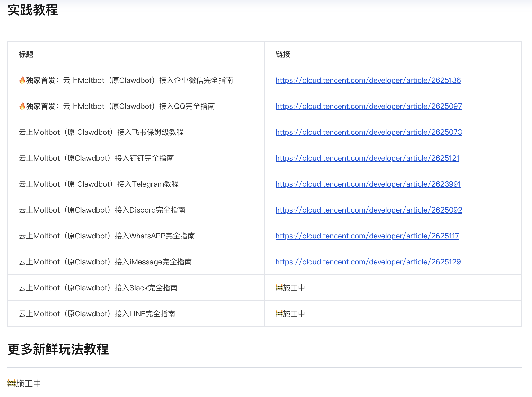This screenshot has width=532, height=397.
Task: Select the LINE guide title text
Action: [97, 313]
